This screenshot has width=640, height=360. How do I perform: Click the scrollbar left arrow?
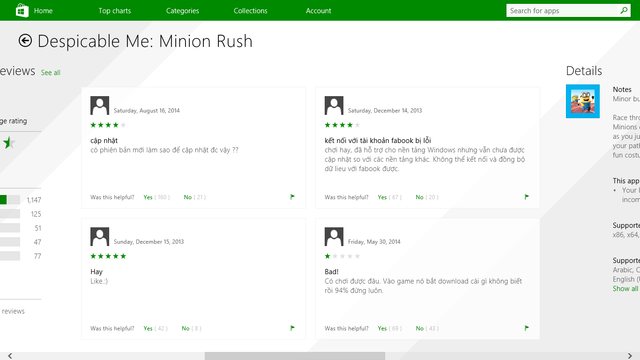[10, 356]
